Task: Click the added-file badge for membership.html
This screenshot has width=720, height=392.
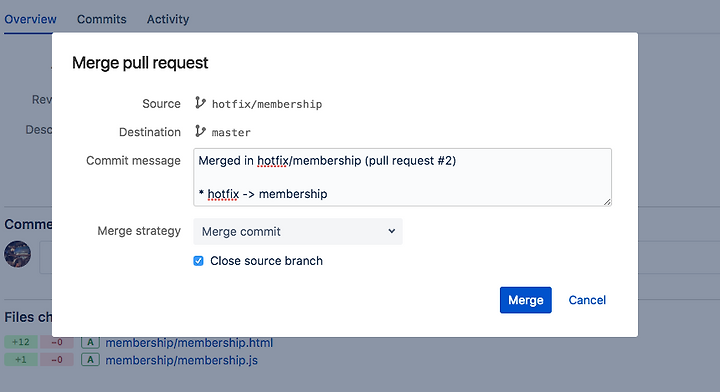Action: [90, 342]
